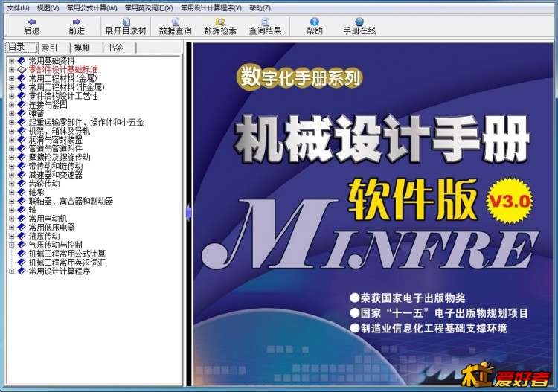Open 手册在线 globe icon
The image size is (558, 392).
click(x=359, y=22)
